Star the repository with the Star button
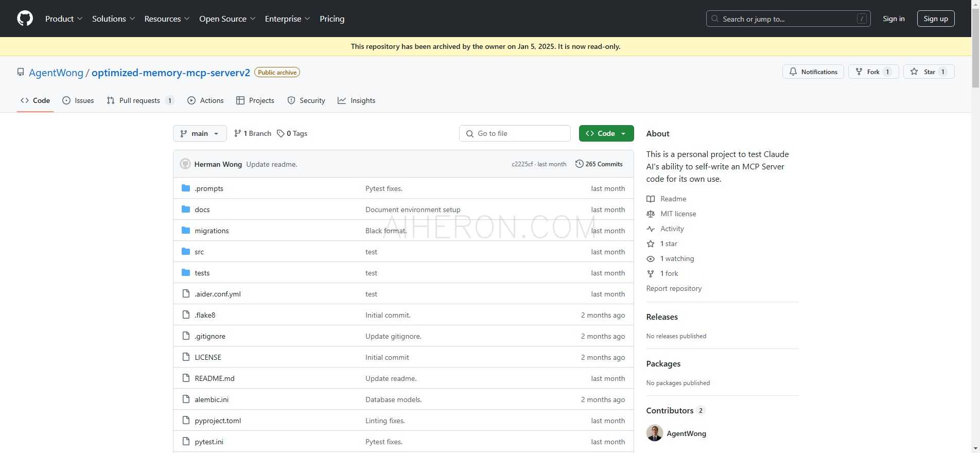This screenshot has width=980, height=453. pyautogui.click(x=929, y=72)
